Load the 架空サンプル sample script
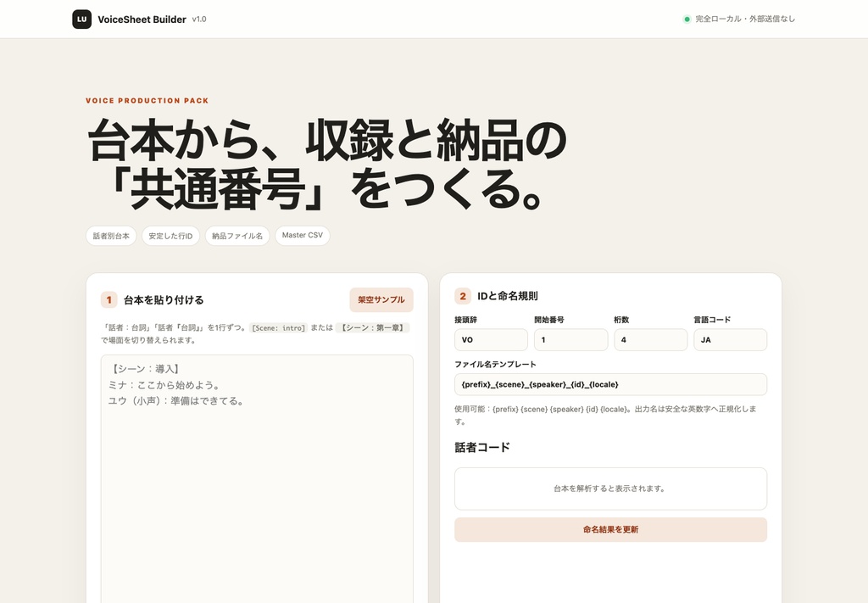This screenshot has height=603, width=868. pos(381,299)
